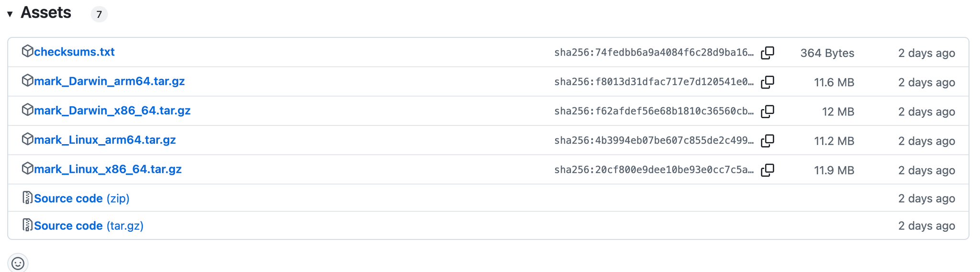Screen dimensions: 980x272
Task: Download Source code (zip)
Action: tap(81, 198)
